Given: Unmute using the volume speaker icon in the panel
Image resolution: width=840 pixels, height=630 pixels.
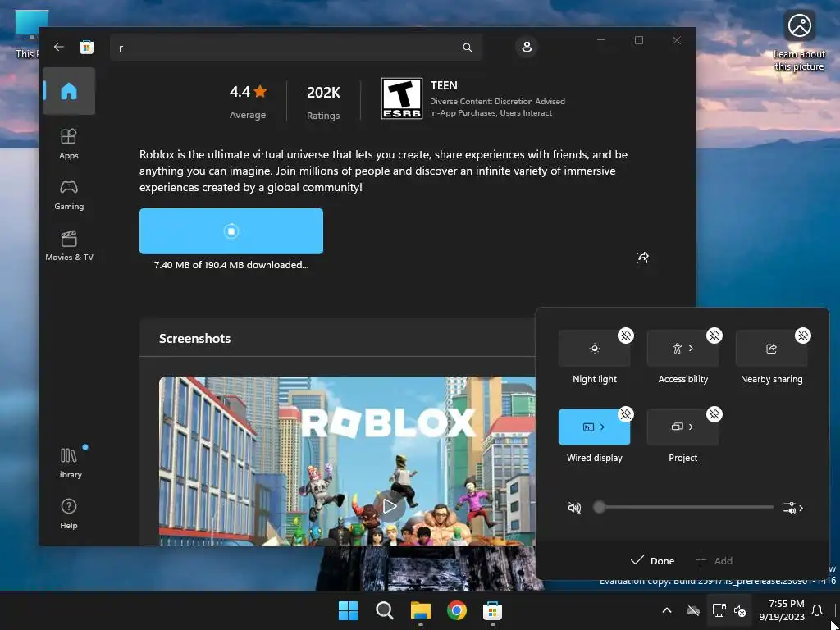Looking at the screenshot, I should pos(574,507).
